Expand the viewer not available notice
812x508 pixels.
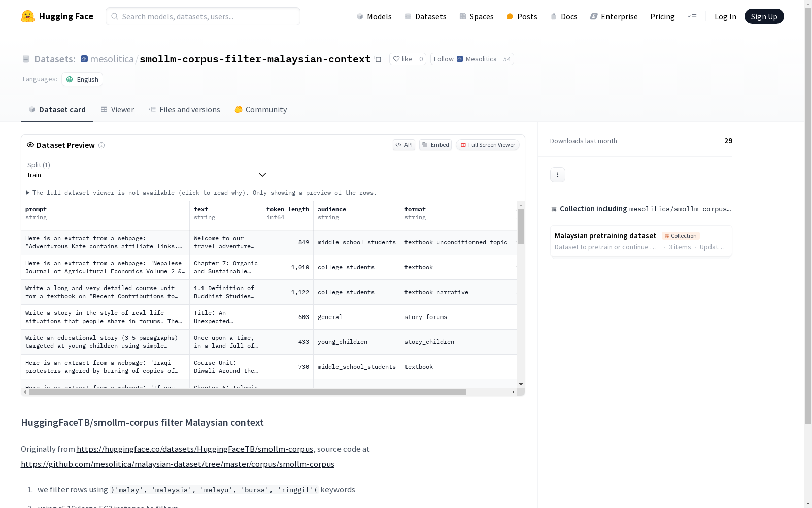click(x=201, y=193)
